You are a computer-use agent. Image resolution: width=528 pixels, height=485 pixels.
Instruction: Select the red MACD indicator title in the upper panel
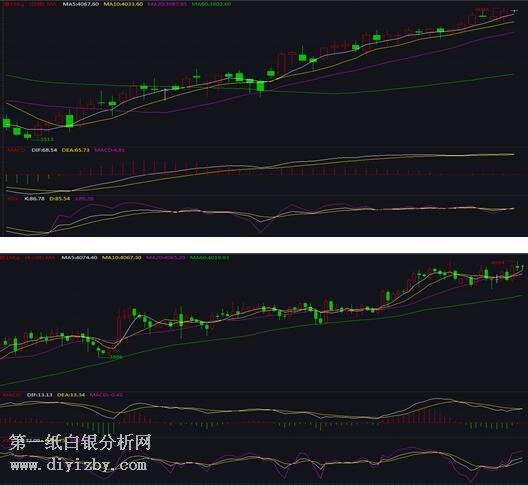tap(16, 150)
